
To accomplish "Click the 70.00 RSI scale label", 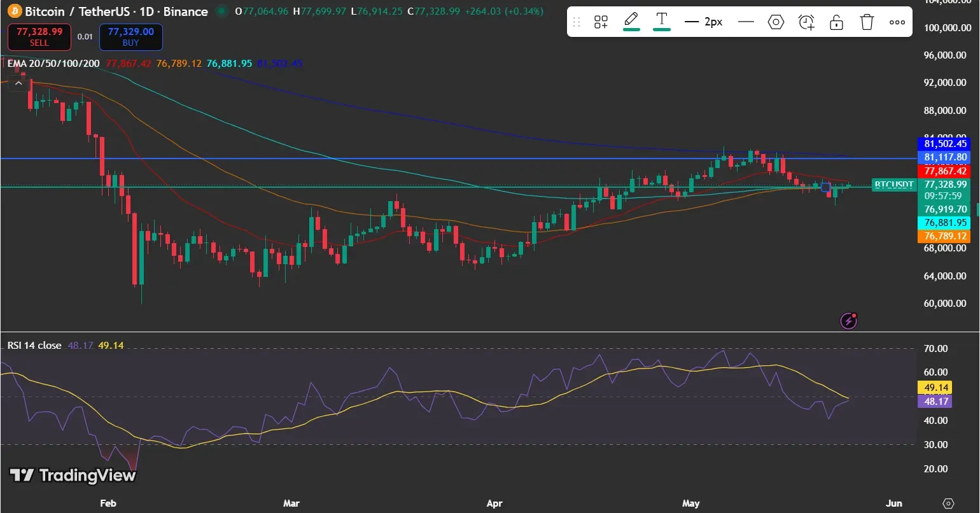I will pyautogui.click(x=935, y=349).
